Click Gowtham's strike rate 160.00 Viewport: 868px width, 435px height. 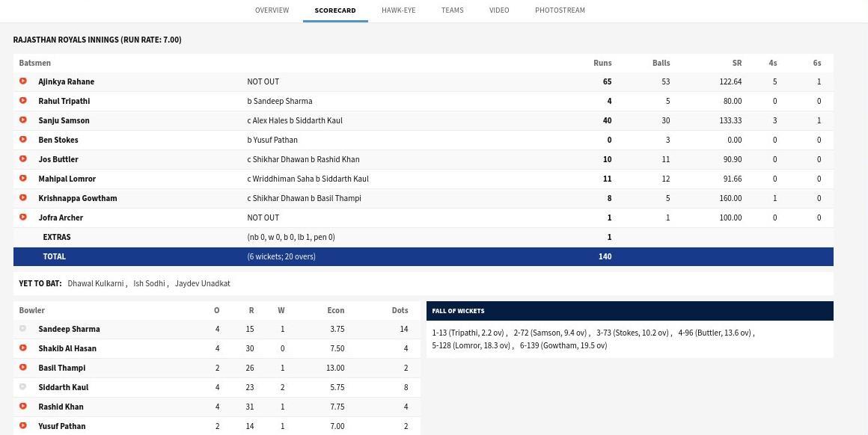731,198
